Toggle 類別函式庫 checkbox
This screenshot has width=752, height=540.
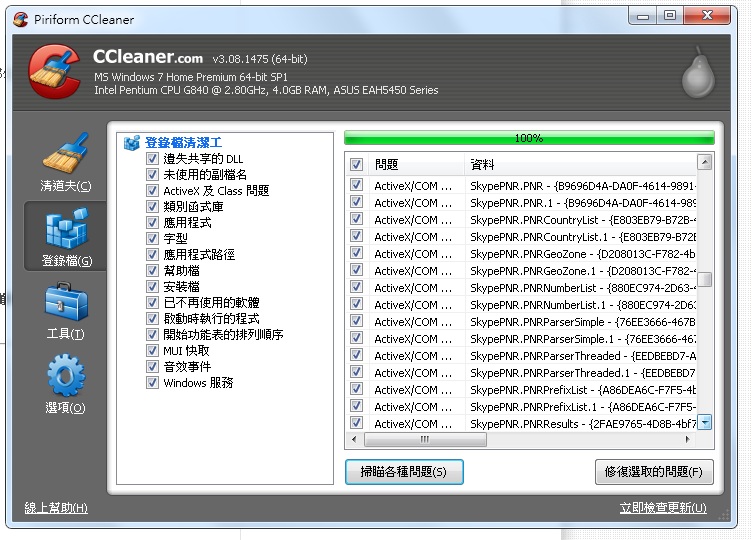152,207
